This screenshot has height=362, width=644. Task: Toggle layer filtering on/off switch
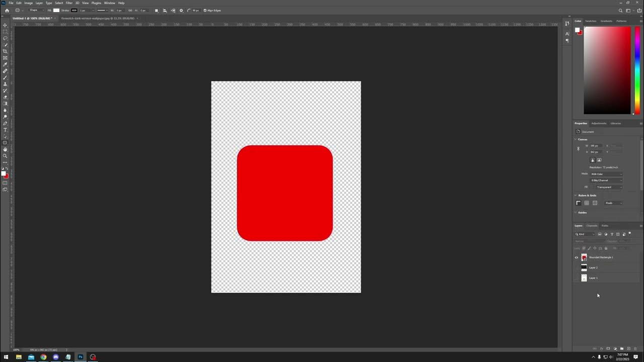[629, 233]
